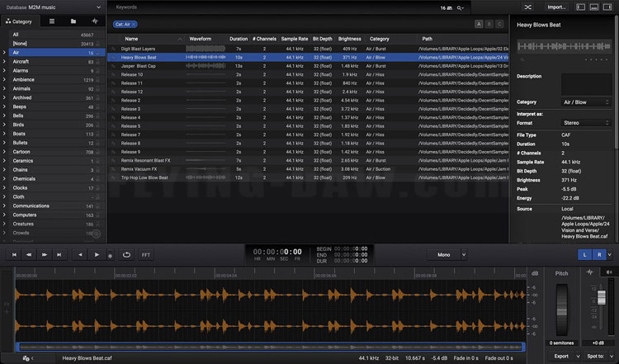The image size is (619, 364).
Task: Expand the Ambience category
Action: coord(5,81)
